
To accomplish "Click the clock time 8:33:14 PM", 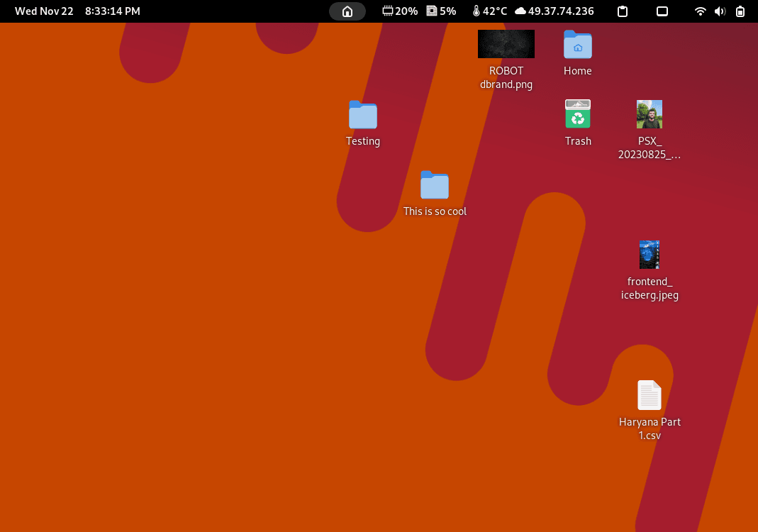I will [x=113, y=11].
